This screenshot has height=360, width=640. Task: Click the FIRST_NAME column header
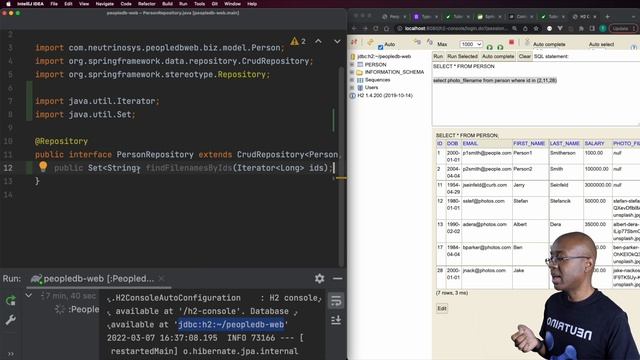[x=529, y=144]
